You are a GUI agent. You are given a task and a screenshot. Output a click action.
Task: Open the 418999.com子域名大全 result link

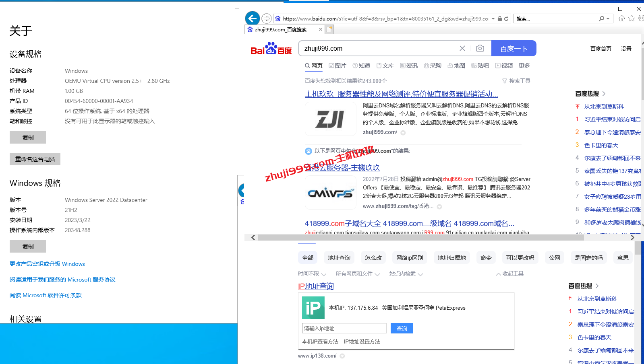[409, 224]
